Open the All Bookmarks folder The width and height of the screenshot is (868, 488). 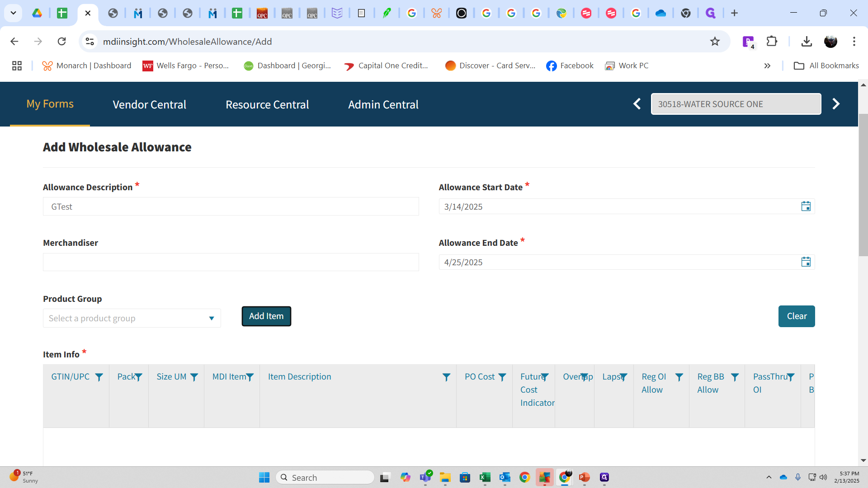826,66
